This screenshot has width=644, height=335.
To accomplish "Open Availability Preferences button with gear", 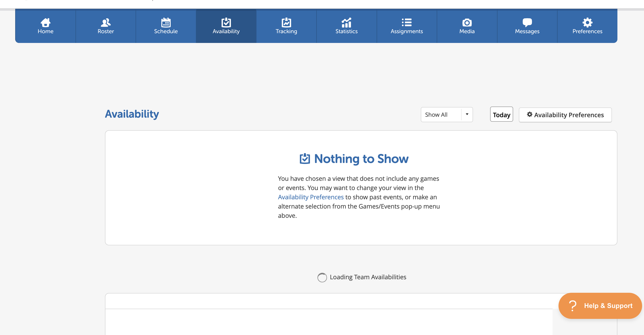I will tap(565, 115).
